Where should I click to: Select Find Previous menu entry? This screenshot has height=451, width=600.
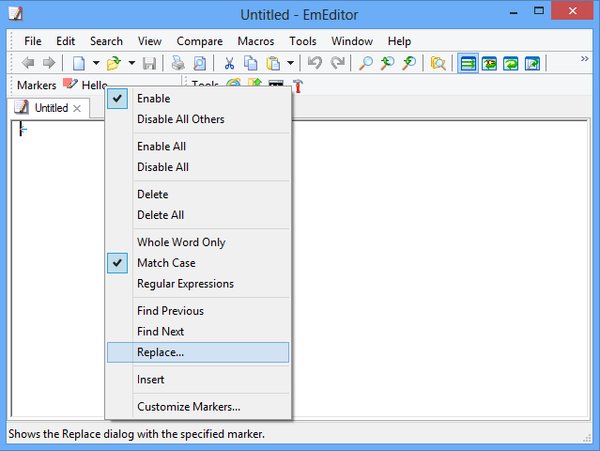[198, 311]
